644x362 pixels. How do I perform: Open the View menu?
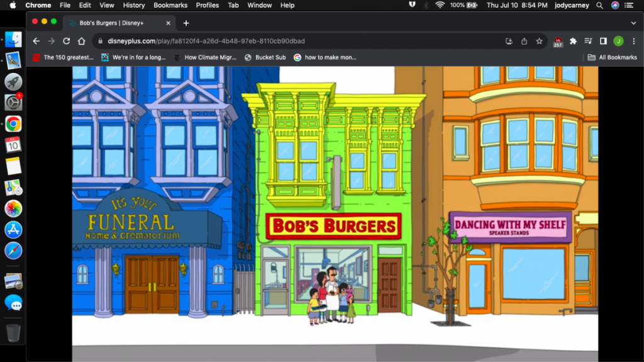(x=107, y=5)
